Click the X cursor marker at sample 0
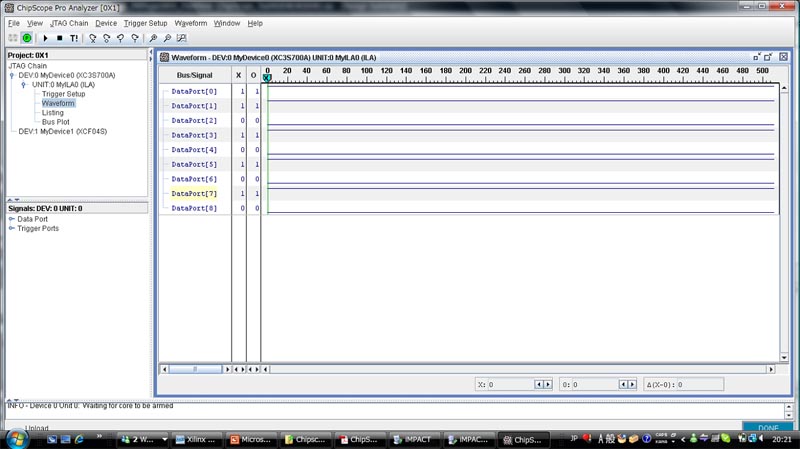This screenshot has height=449, width=800. coord(267,78)
